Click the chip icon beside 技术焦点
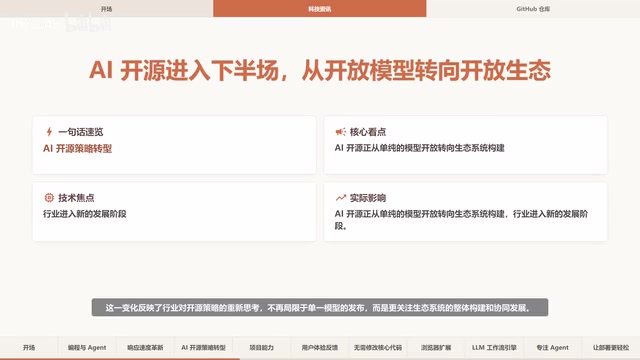Viewport: 640px width, 360px height. pos(49,198)
